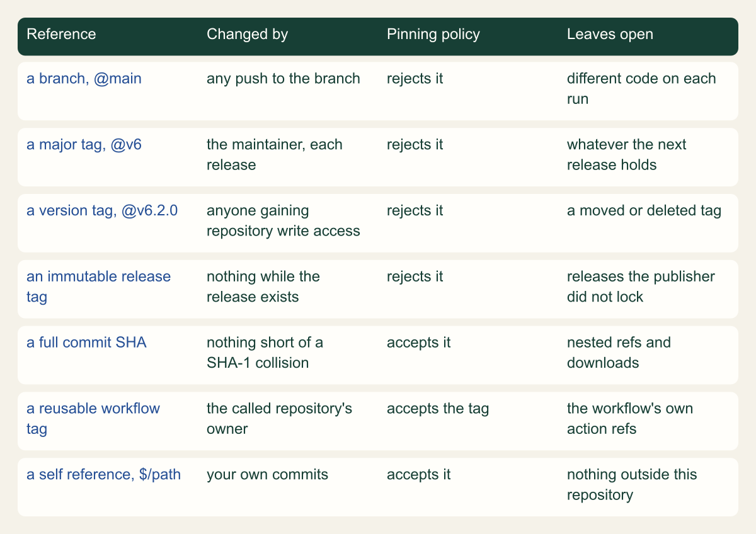This screenshot has height=534, width=756.
Task: Select 'whatever the next release holds' cell
Action: pos(627,154)
